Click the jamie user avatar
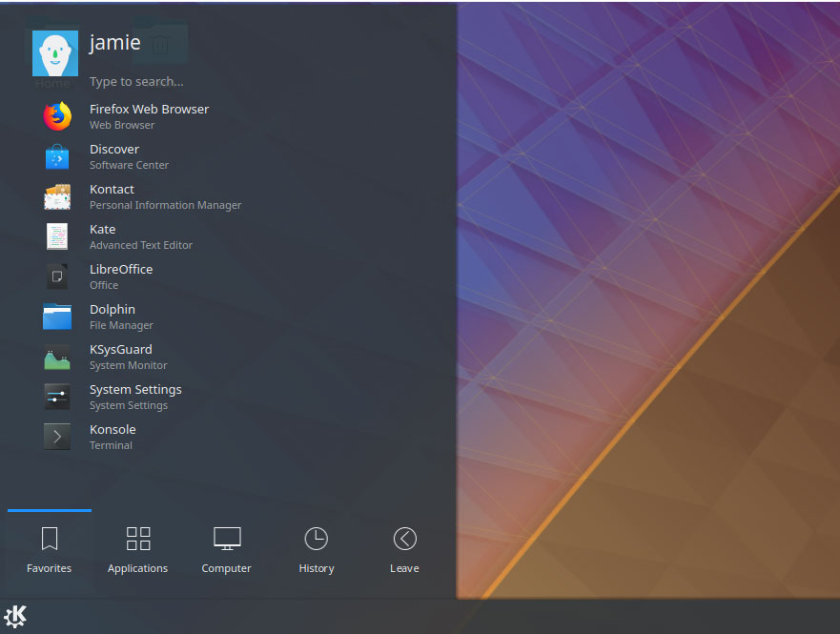The image size is (840, 634). pyautogui.click(x=54, y=53)
